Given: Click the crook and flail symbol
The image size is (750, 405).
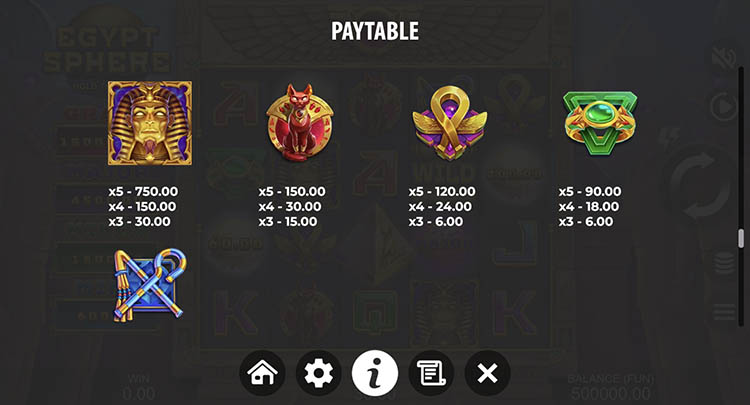Looking at the screenshot, I should 150,285.
